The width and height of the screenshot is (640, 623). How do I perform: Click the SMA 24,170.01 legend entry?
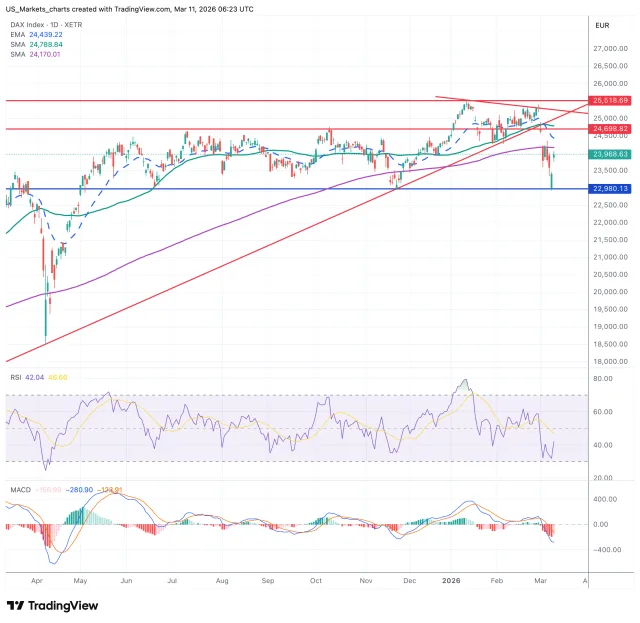tap(35, 54)
